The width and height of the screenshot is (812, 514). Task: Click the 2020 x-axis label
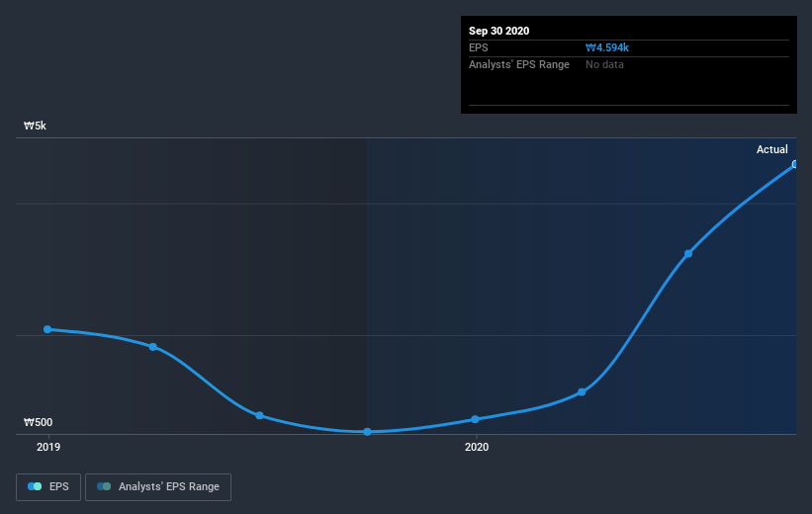tap(477, 447)
